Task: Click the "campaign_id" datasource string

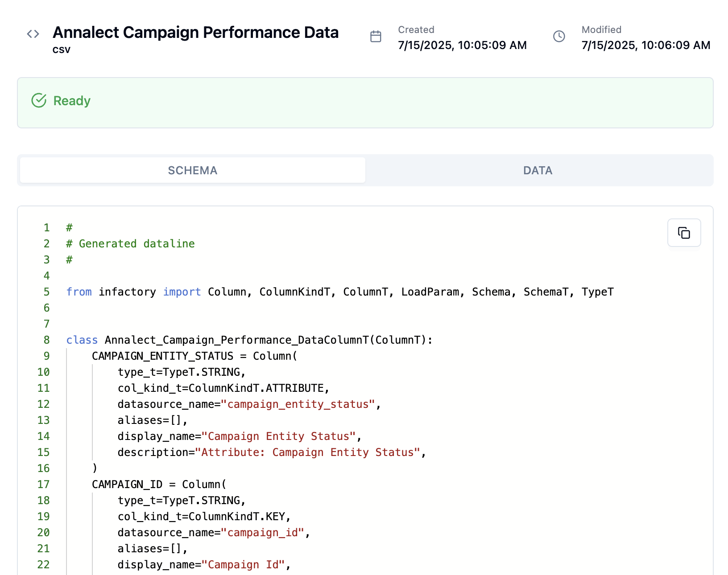Action: click(262, 533)
